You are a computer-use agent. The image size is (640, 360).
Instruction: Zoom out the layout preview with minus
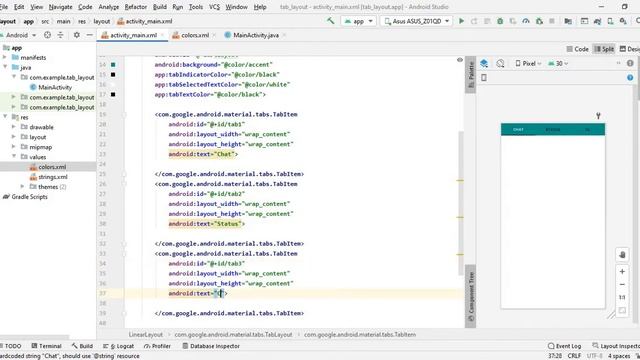pyautogui.click(x=622, y=284)
